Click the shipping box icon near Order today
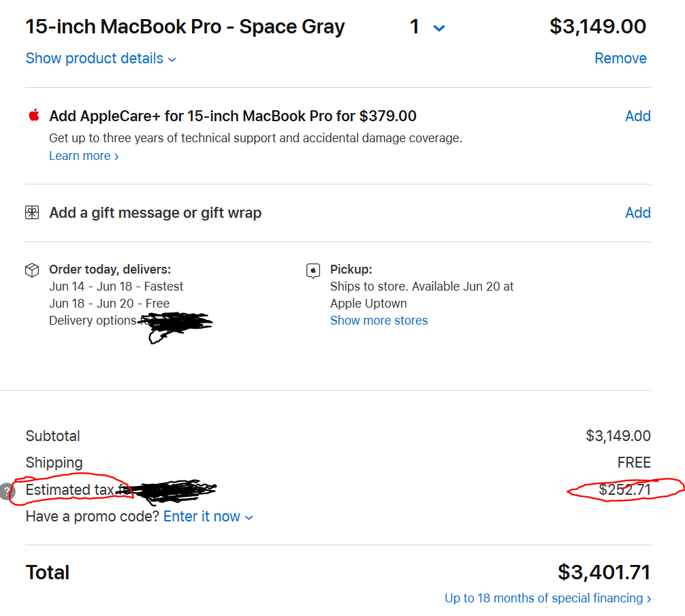The height and width of the screenshot is (616, 685). click(32, 270)
